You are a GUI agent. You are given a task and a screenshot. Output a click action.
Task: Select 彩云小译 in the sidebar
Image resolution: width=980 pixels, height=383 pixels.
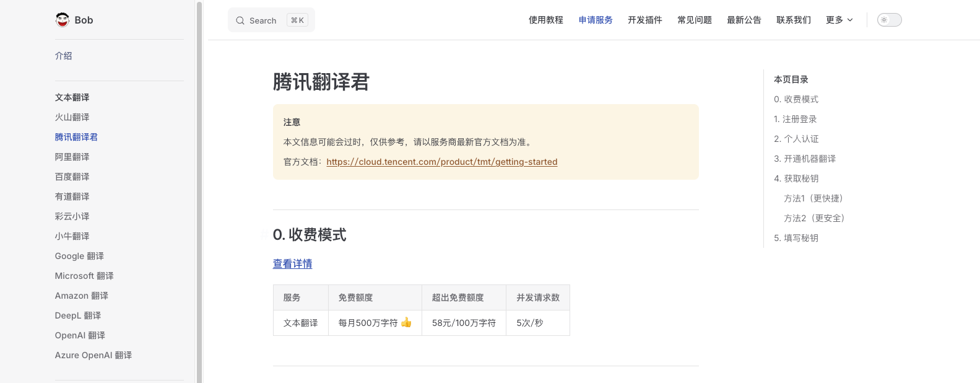click(x=72, y=216)
